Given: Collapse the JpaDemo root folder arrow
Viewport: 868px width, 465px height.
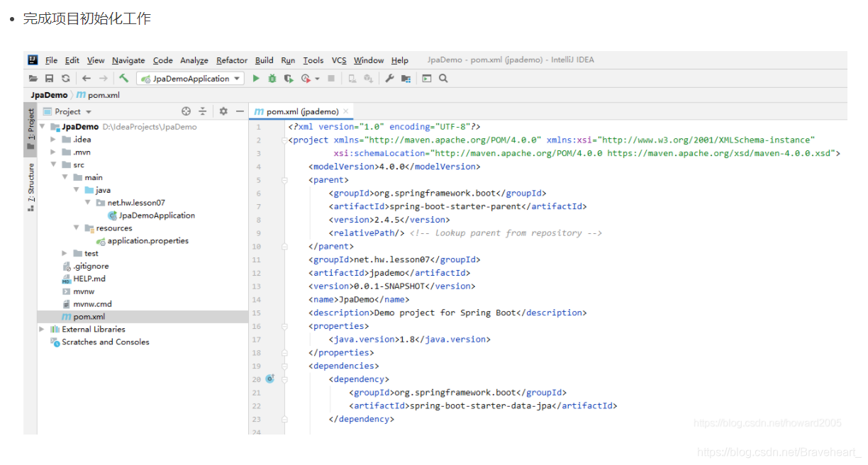Looking at the screenshot, I should coord(43,127).
